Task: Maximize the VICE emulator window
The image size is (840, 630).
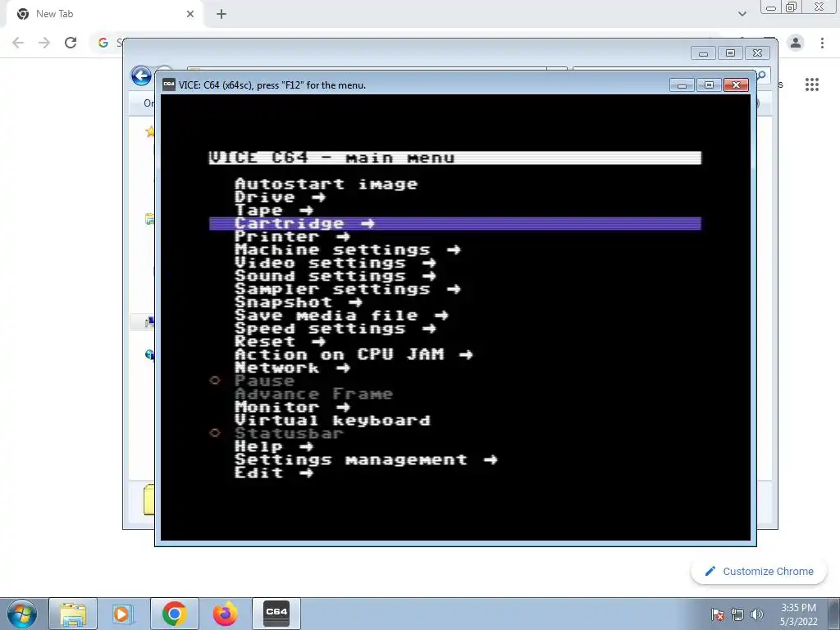Action: tap(709, 84)
